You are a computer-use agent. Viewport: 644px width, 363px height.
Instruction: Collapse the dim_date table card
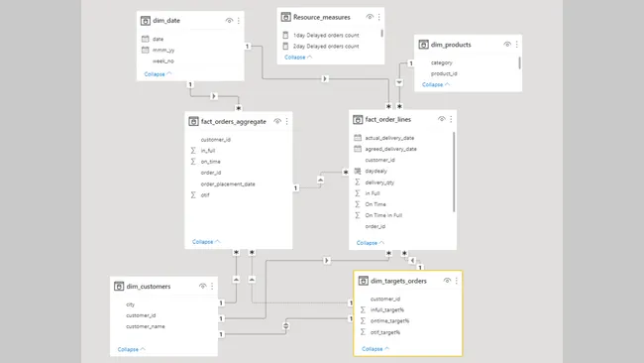tap(159, 74)
